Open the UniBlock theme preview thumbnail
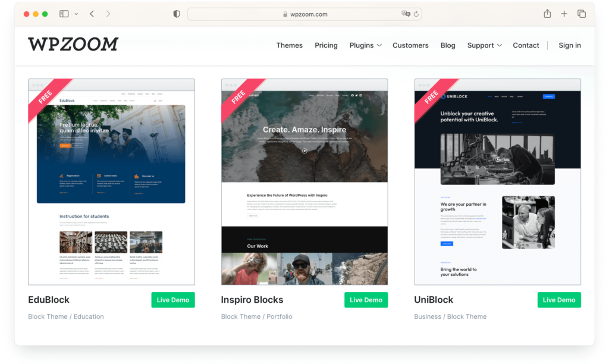The width and height of the screenshot is (609, 364). coord(498,182)
